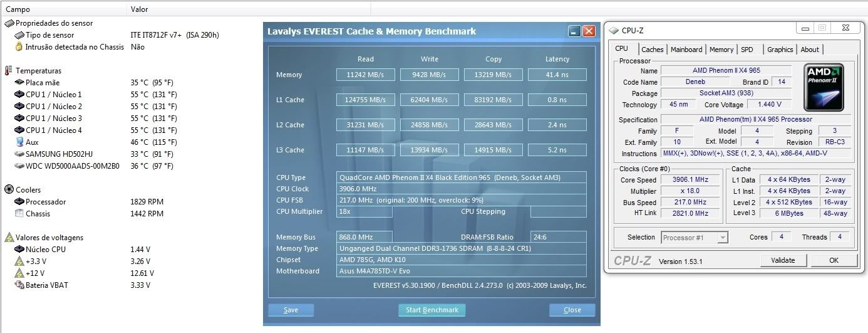Click the Propriedades do sensor section icon
The image size is (868, 333).
click(x=9, y=23)
